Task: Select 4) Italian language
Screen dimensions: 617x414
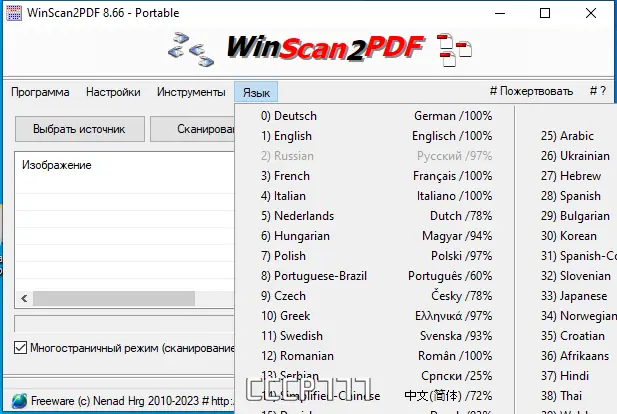Action: 375,196
